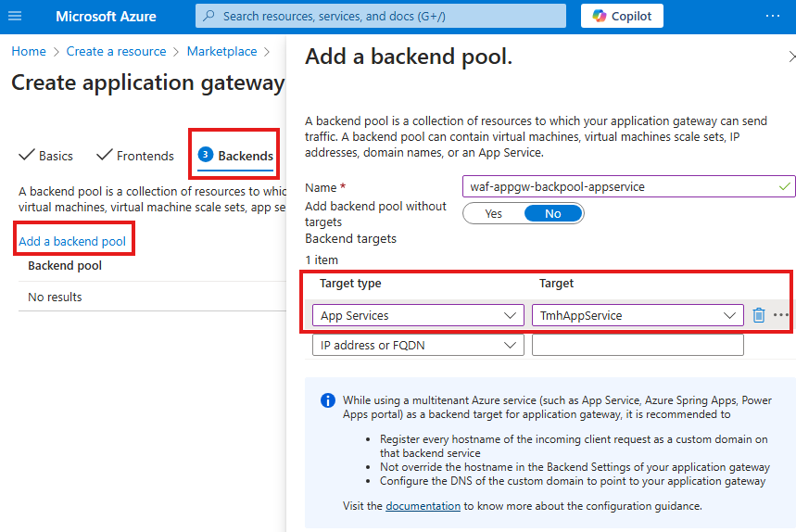The height and width of the screenshot is (532, 796).
Task: Select Yes for pool without targets
Action: (x=493, y=214)
